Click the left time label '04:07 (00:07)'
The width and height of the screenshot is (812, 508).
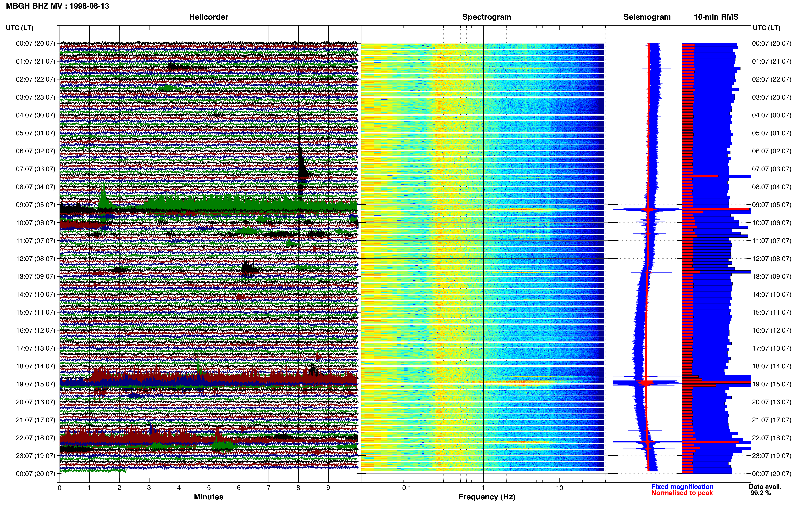pyautogui.click(x=35, y=115)
